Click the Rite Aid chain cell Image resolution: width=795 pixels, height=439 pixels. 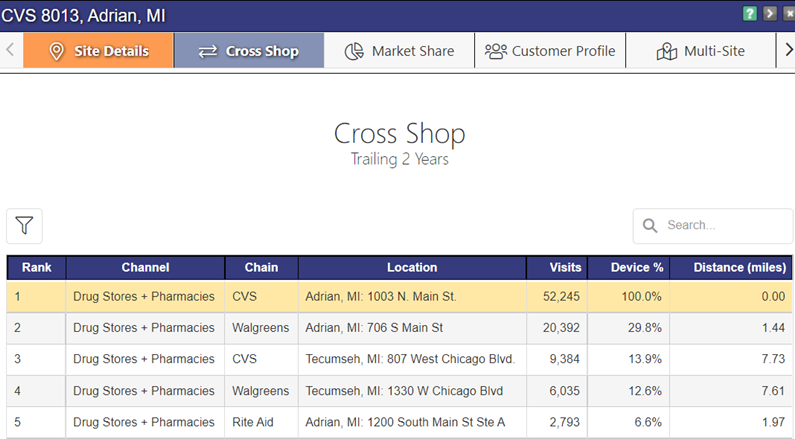[x=262, y=422]
